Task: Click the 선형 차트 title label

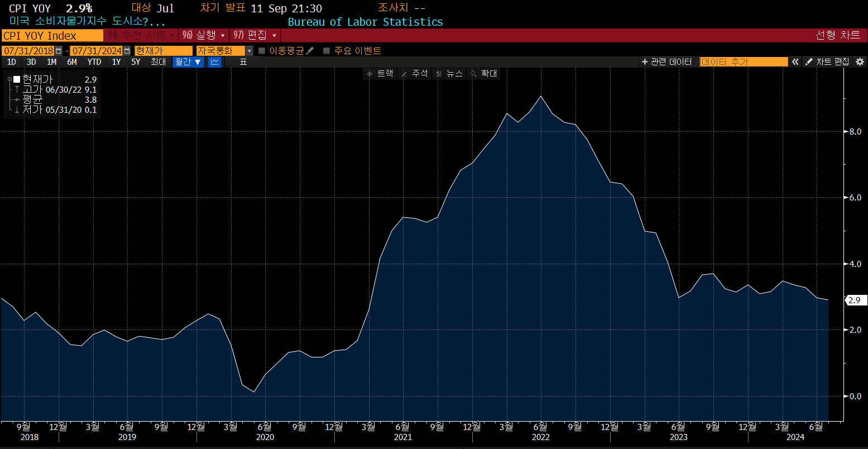Action: click(x=838, y=35)
